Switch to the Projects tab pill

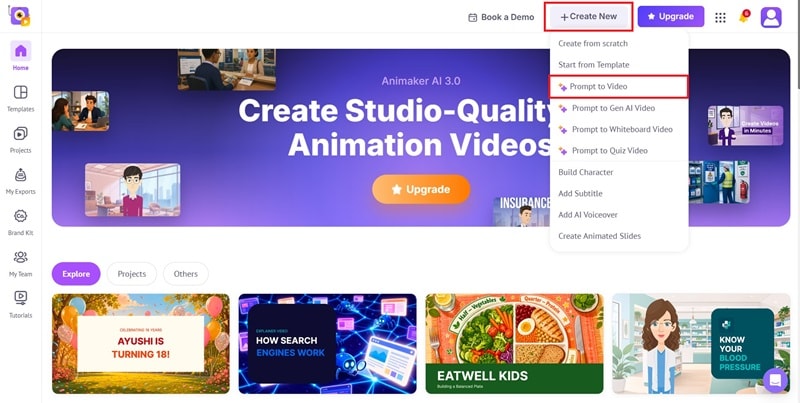(x=132, y=274)
